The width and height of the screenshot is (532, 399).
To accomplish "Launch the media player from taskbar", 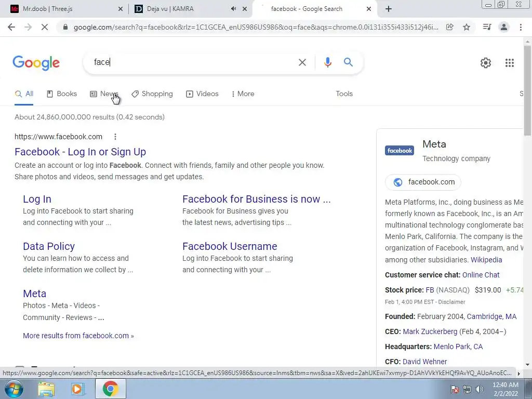I will coord(77,389).
